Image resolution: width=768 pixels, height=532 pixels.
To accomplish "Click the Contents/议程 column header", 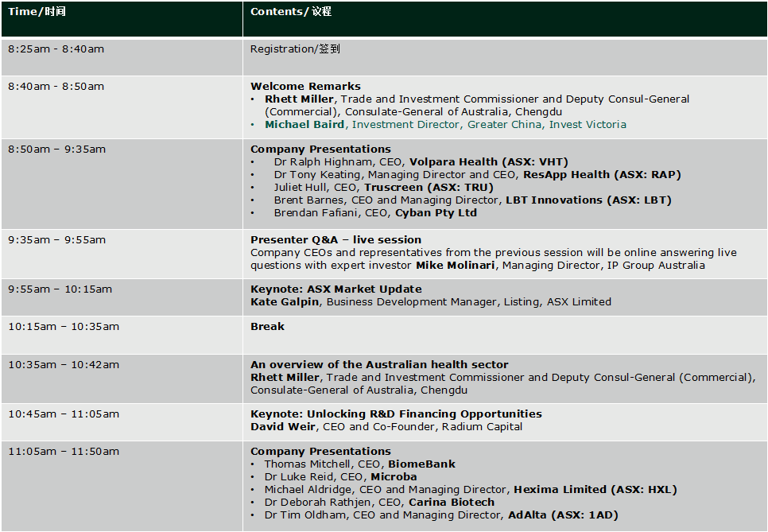I will coord(505,18).
